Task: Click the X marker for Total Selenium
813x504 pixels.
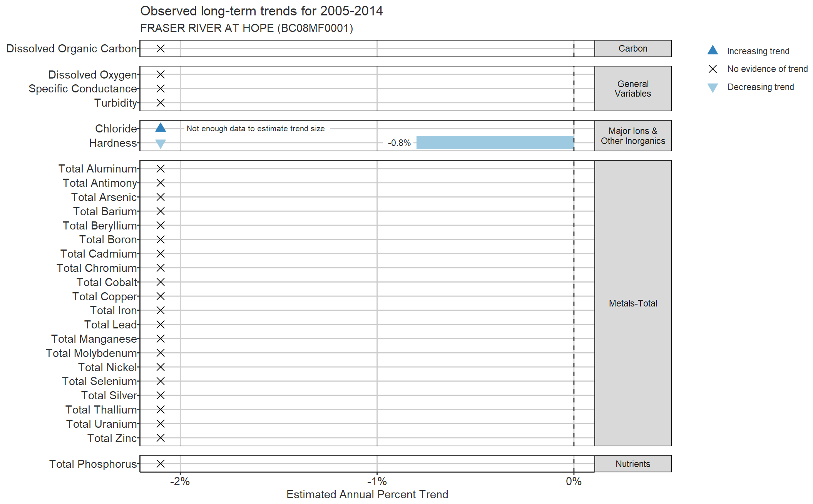Action: 161,381
